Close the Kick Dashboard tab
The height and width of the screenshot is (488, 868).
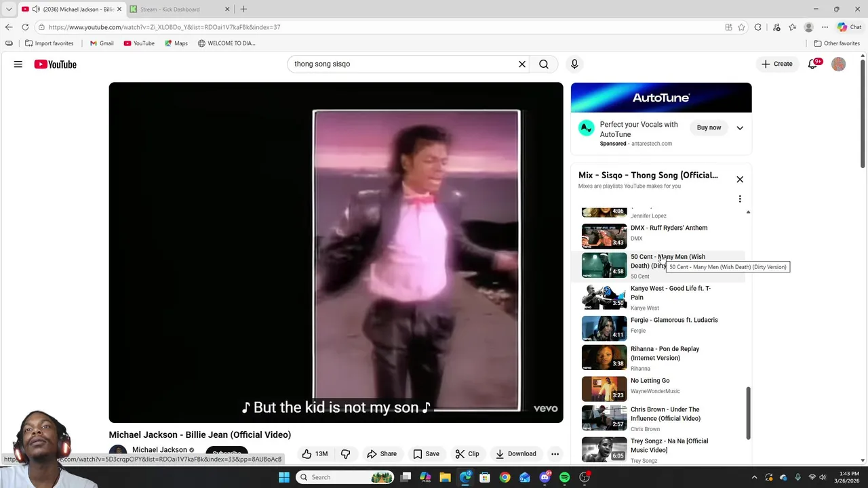(227, 9)
